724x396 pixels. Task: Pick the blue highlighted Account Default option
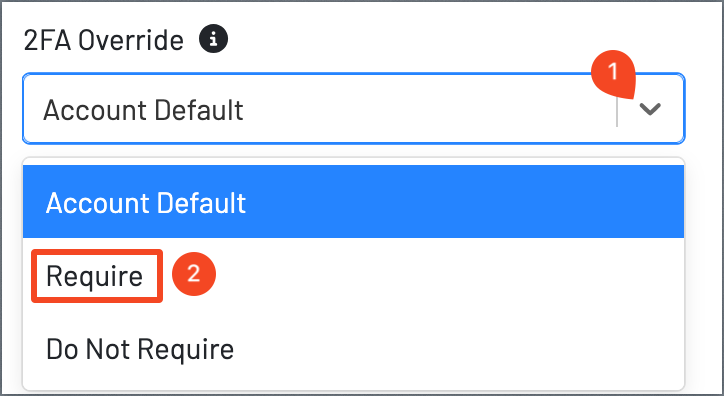[x=354, y=202]
